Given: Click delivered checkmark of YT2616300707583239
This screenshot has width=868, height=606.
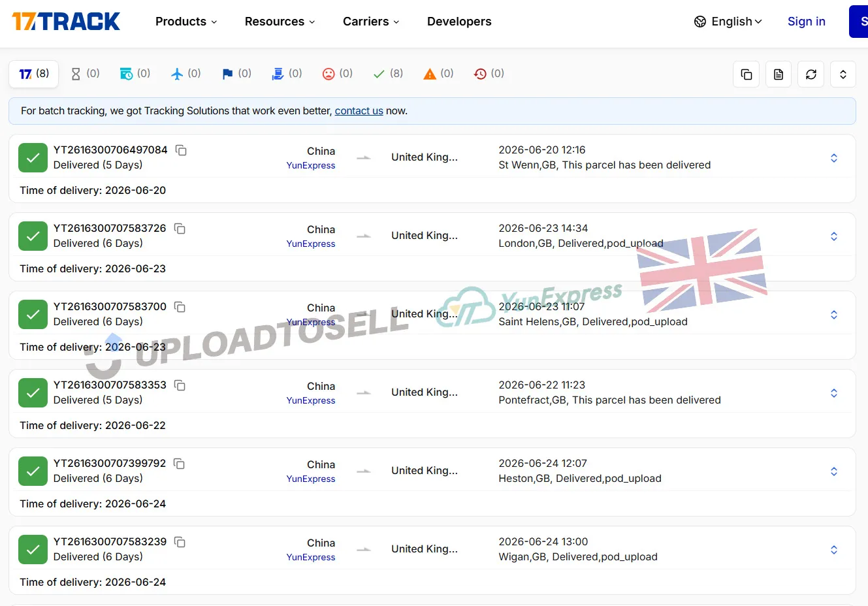Looking at the screenshot, I should pyautogui.click(x=33, y=549).
